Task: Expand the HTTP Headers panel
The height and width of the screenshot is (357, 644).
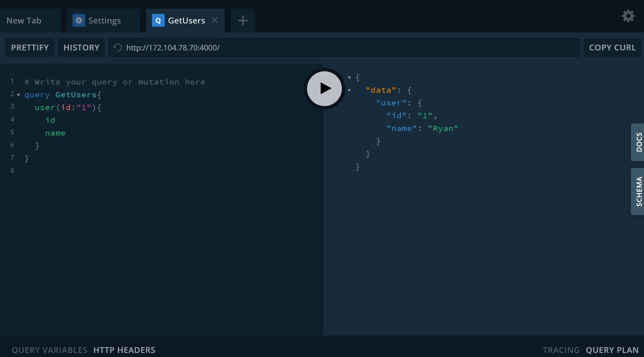Action: (x=124, y=350)
